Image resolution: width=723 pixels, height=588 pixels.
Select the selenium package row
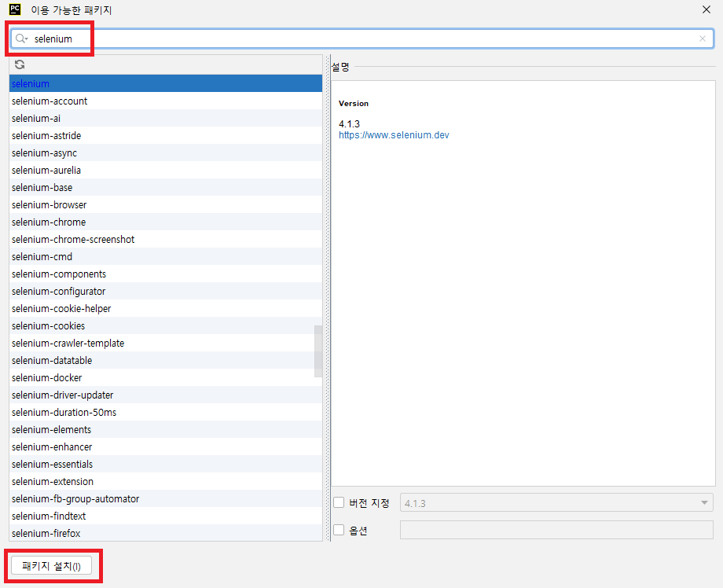point(166,83)
